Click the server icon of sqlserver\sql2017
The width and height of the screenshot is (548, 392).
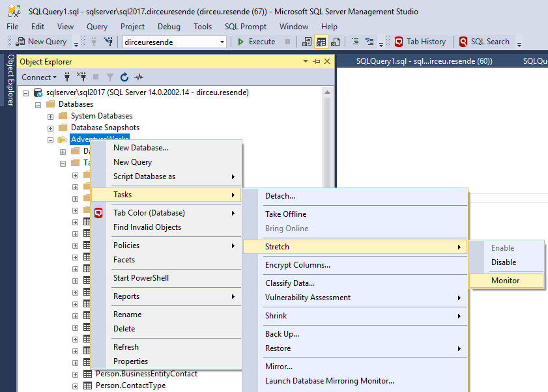pos(38,92)
